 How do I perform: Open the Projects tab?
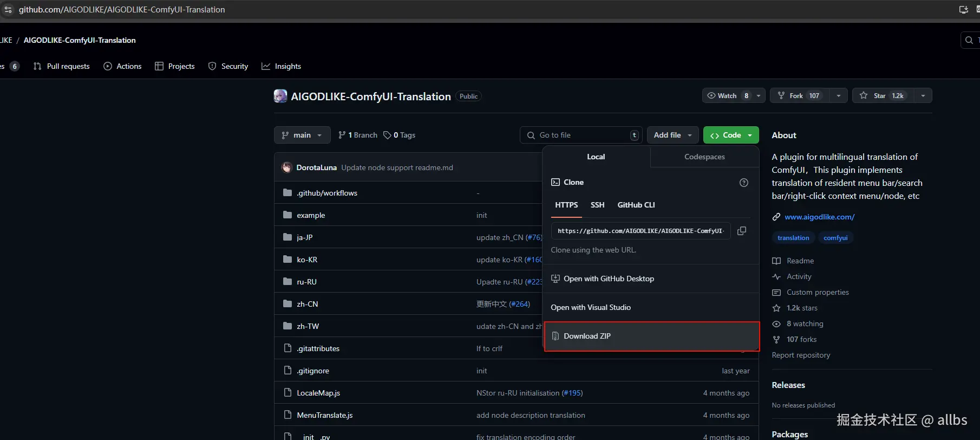click(x=174, y=66)
